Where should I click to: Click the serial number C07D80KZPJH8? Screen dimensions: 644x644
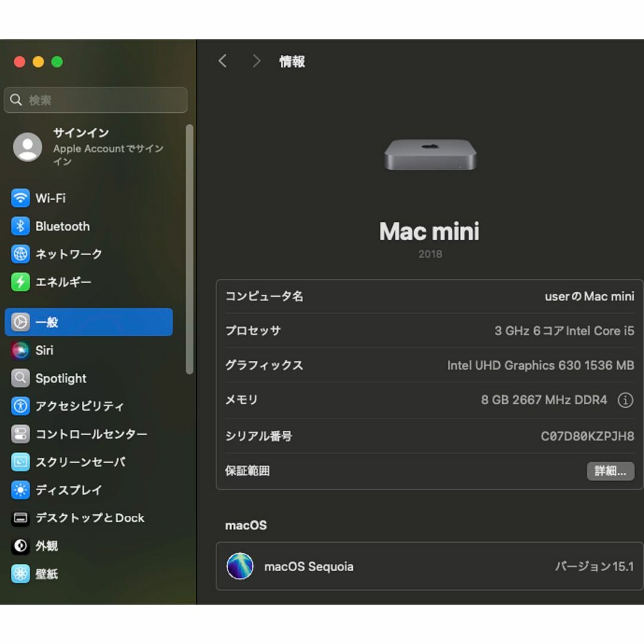[587, 436]
